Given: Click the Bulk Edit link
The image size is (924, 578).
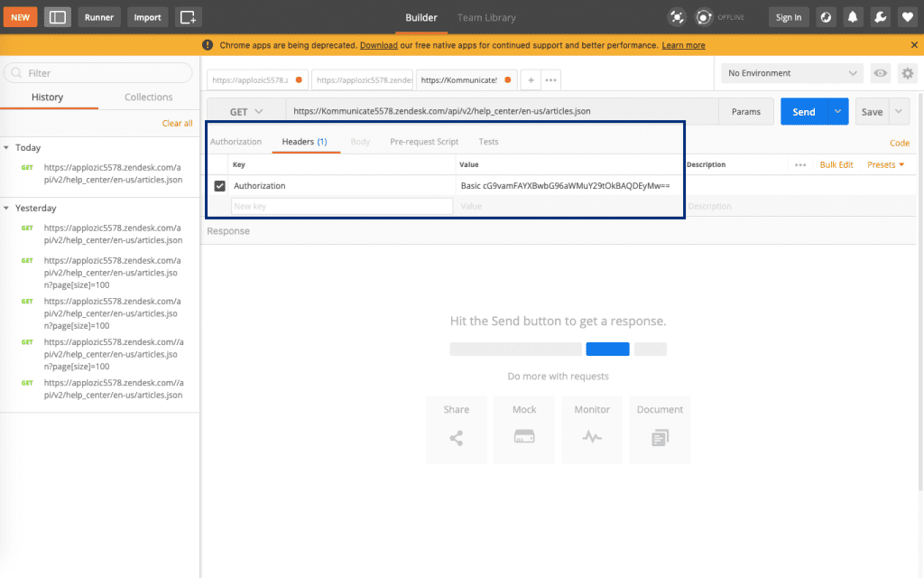Looking at the screenshot, I should point(836,164).
